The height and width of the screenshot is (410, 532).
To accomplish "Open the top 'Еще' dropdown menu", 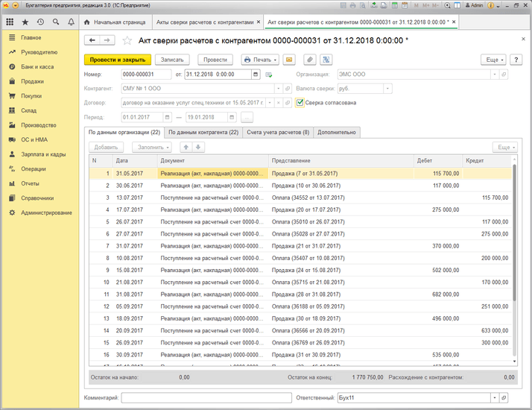I will tap(493, 59).
